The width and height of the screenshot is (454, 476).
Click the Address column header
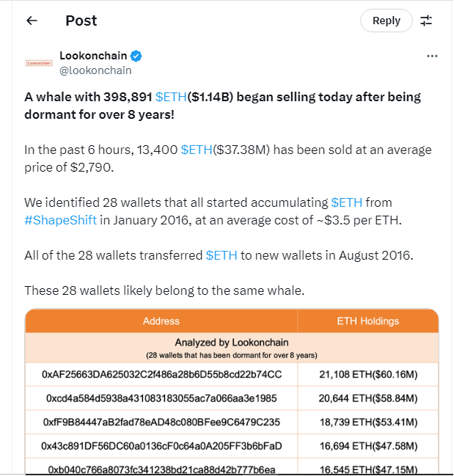(x=161, y=321)
